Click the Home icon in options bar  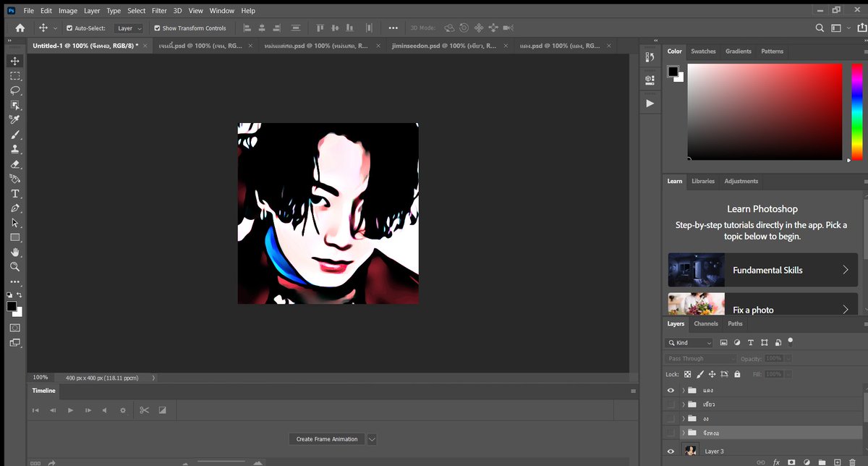pyautogui.click(x=20, y=27)
